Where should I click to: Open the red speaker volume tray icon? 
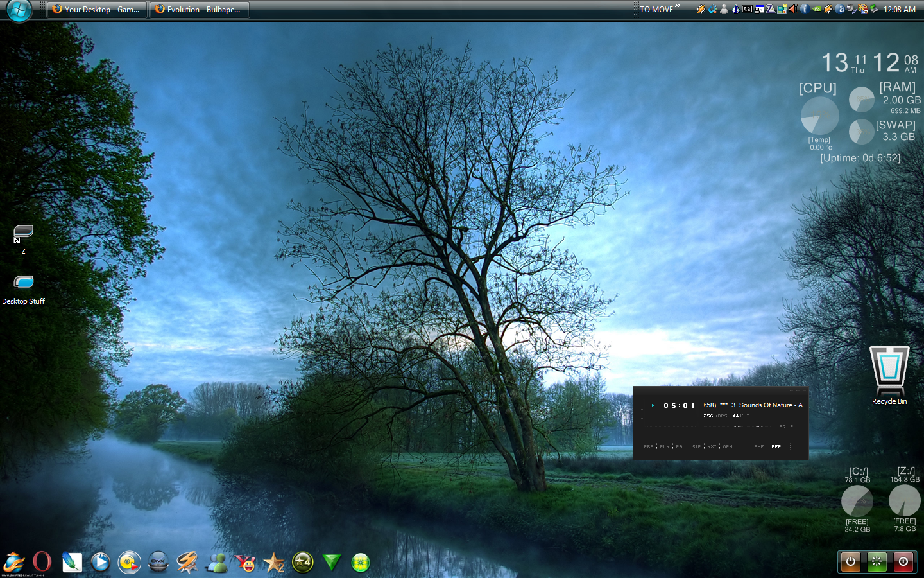(x=793, y=9)
